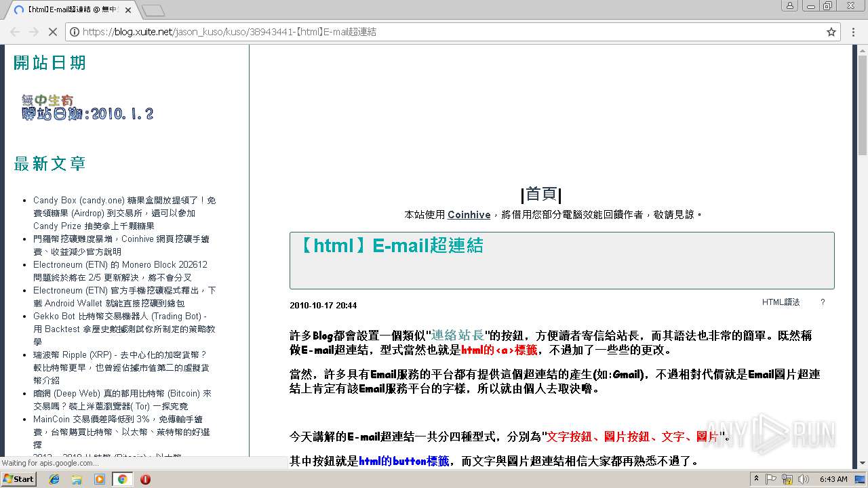Open the Monero Block 202612 article link
The width and height of the screenshot is (868, 488).
click(x=120, y=271)
